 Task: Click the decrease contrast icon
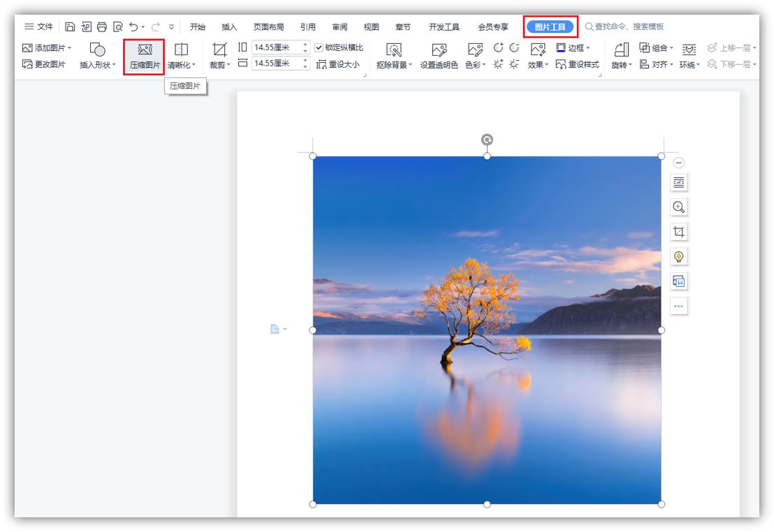click(514, 47)
